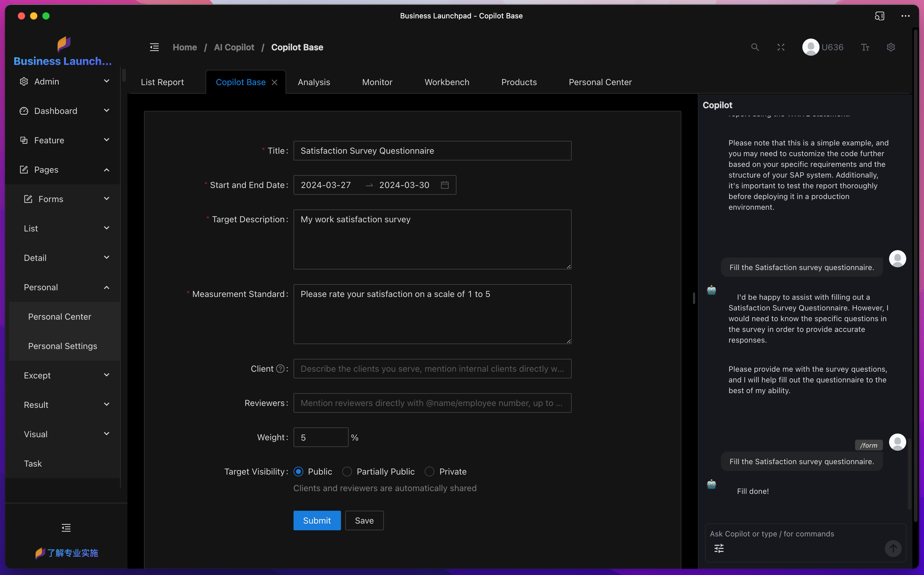Open the font size Tt icon
Image resolution: width=924 pixels, height=575 pixels.
click(865, 47)
